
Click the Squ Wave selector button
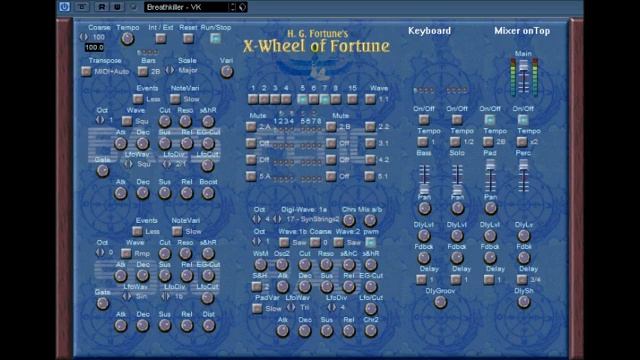[127, 121]
